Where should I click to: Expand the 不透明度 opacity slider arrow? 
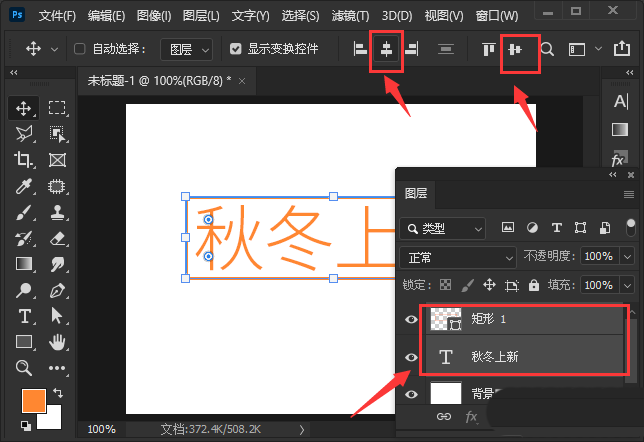[x=627, y=257]
